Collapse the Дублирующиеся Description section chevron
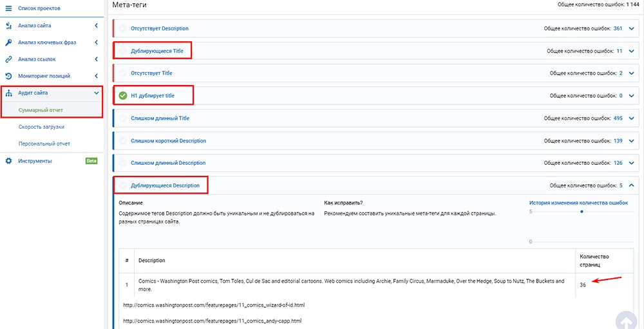The image size is (644, 329). (631, 185)
